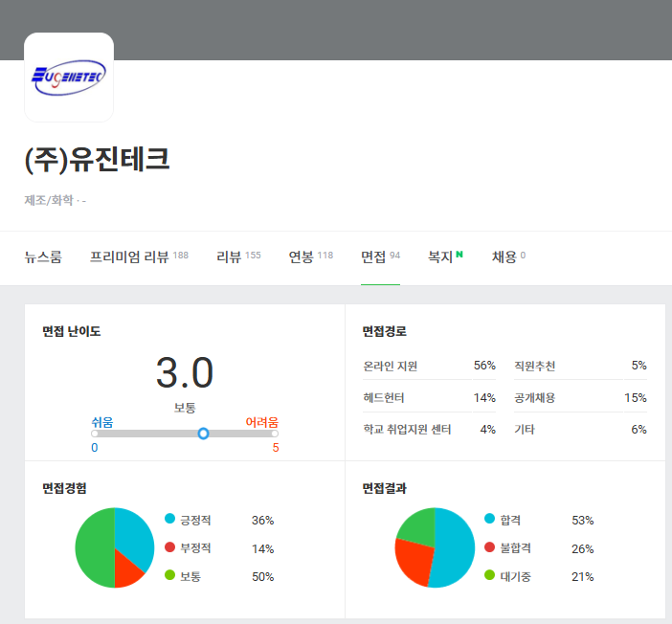The width and height of the screenshot is (672, 624).
Task: Select the 면접 94 tab
Action: coord(380,256)
